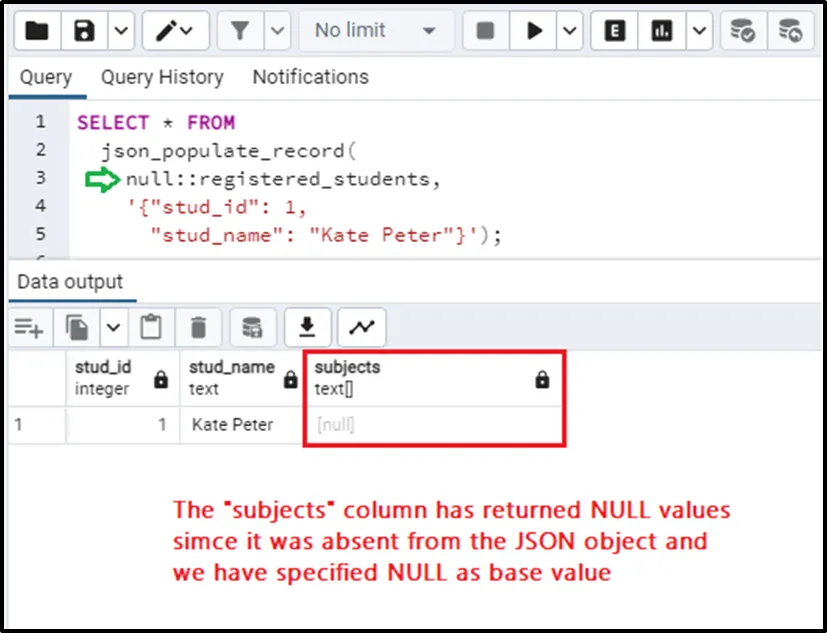Execute the query with play button
Image resolution: width=827 pixels, height=633 pixels.
pyautogui.click(x=534, y=31)
